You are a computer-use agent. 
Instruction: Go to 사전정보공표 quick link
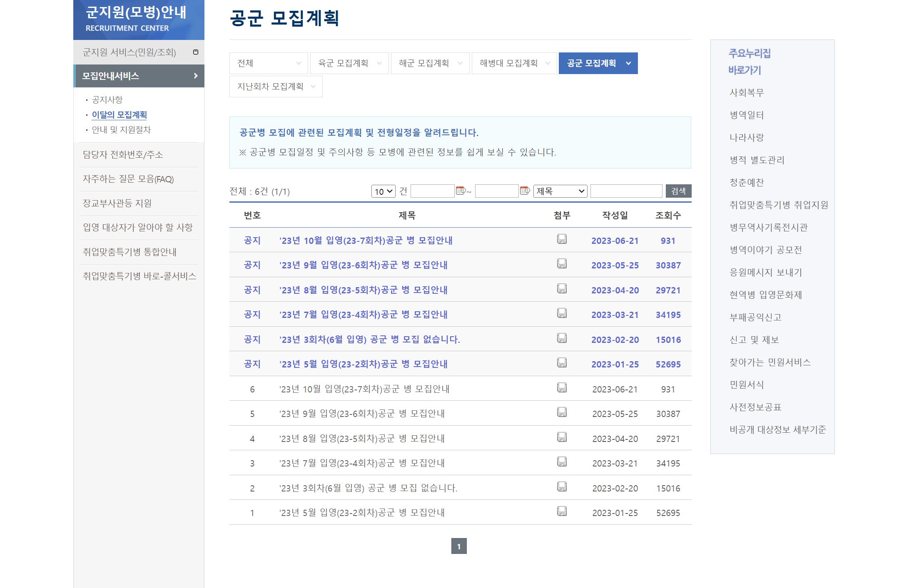[x=755, y=407]
